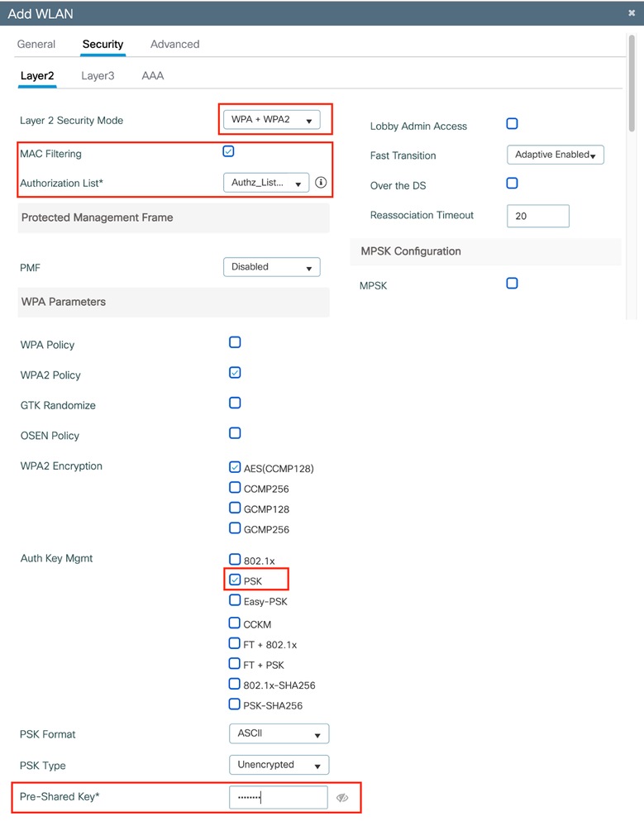Viewport: 644px width, 826px height.
Task: Enable Over the DS
Action: click(x=512, y=183)
